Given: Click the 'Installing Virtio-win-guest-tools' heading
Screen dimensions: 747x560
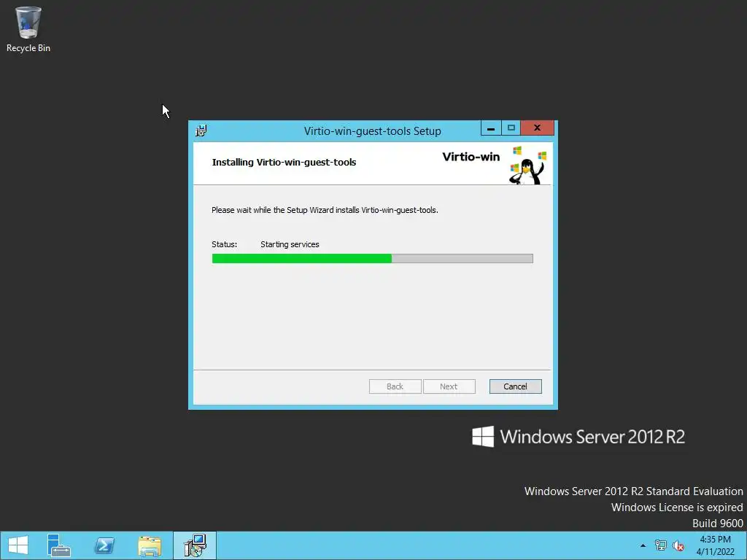Looking at the screenshot, I should [284, 162].
